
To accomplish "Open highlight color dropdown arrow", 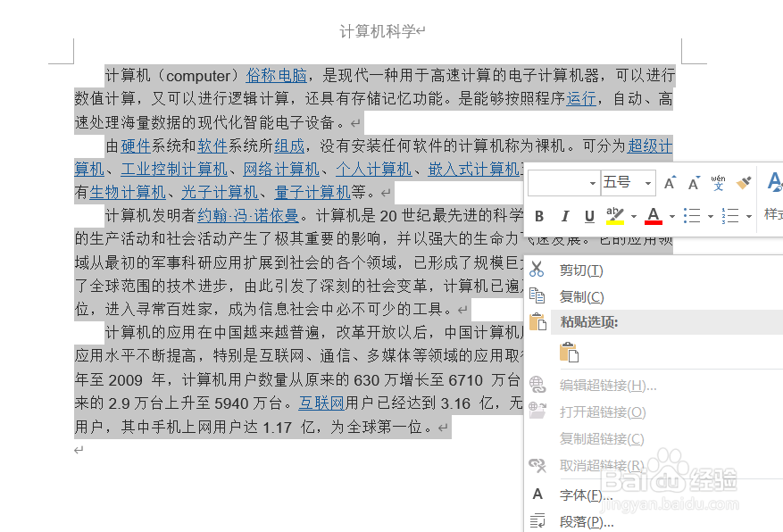I will pyautogui.click(x=634, y=216).
